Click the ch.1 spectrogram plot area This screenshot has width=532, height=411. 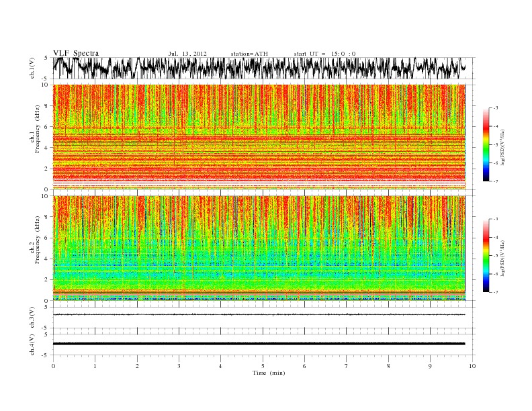click(x=259, y=137)
